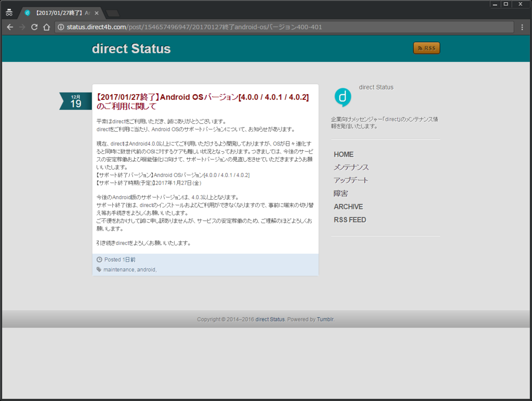Open the Tumblr footer link

[325, 319]
